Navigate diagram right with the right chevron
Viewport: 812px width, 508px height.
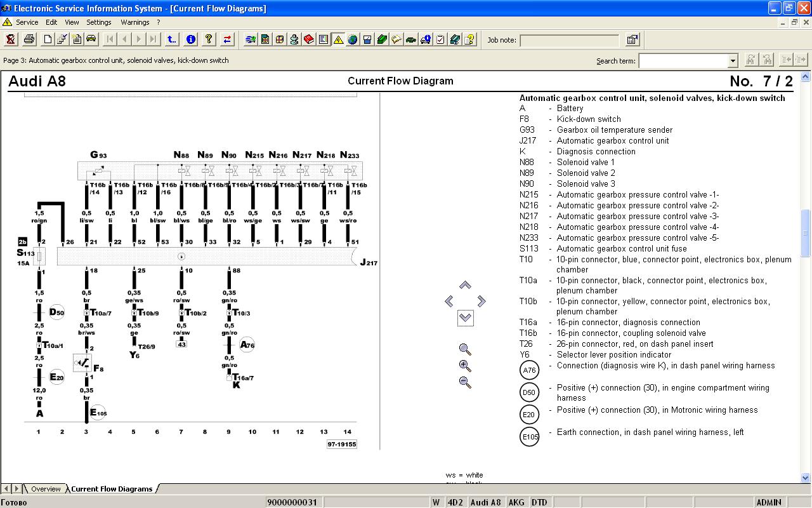click(481, 301)
